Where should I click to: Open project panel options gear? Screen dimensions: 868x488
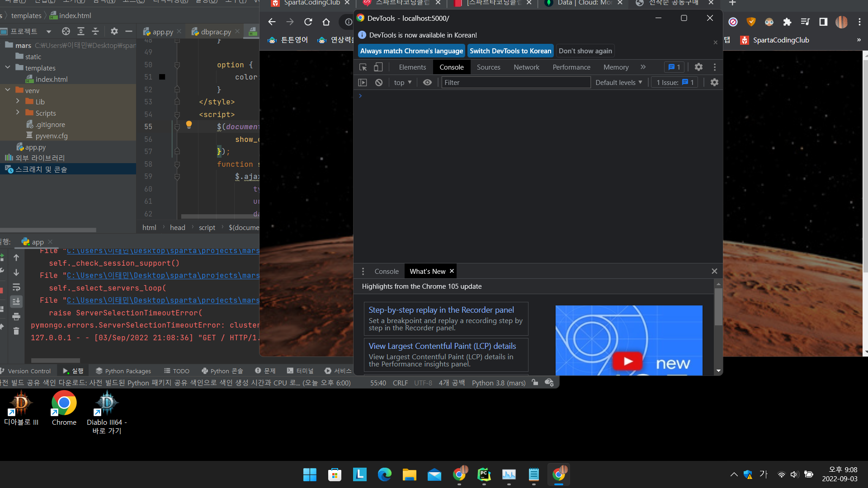point(114,31)
